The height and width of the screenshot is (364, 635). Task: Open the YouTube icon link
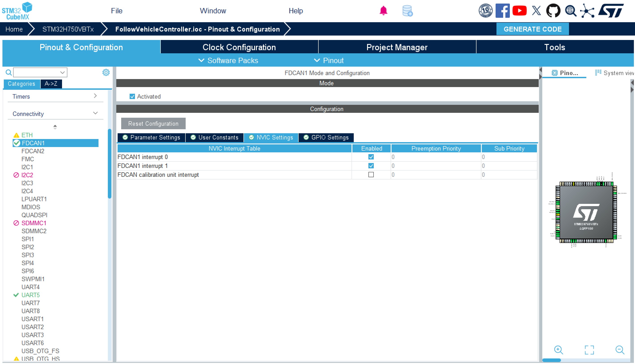pos(519,10)
